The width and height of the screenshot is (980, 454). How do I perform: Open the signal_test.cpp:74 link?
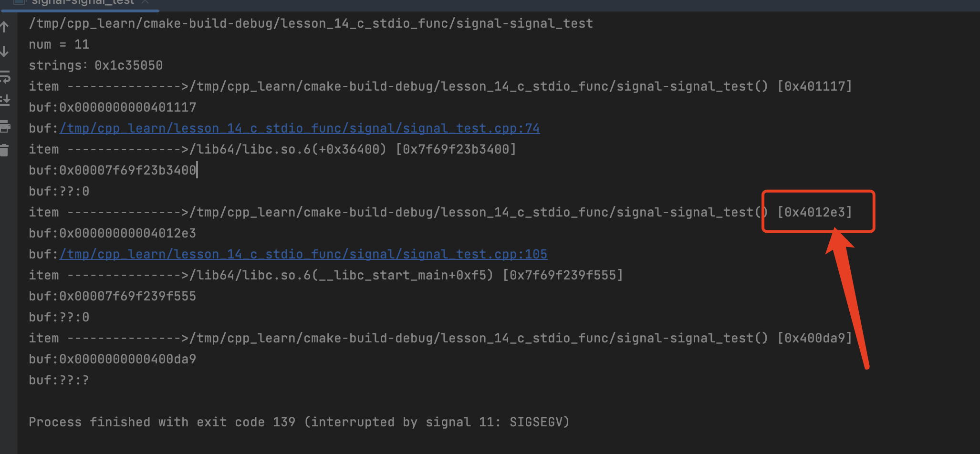click(x=300, y=128)
